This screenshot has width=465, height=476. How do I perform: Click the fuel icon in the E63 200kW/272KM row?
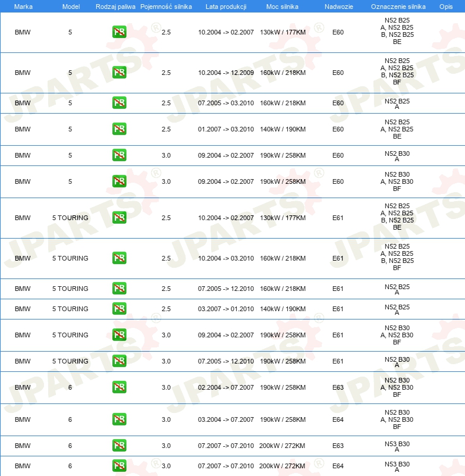119,445
